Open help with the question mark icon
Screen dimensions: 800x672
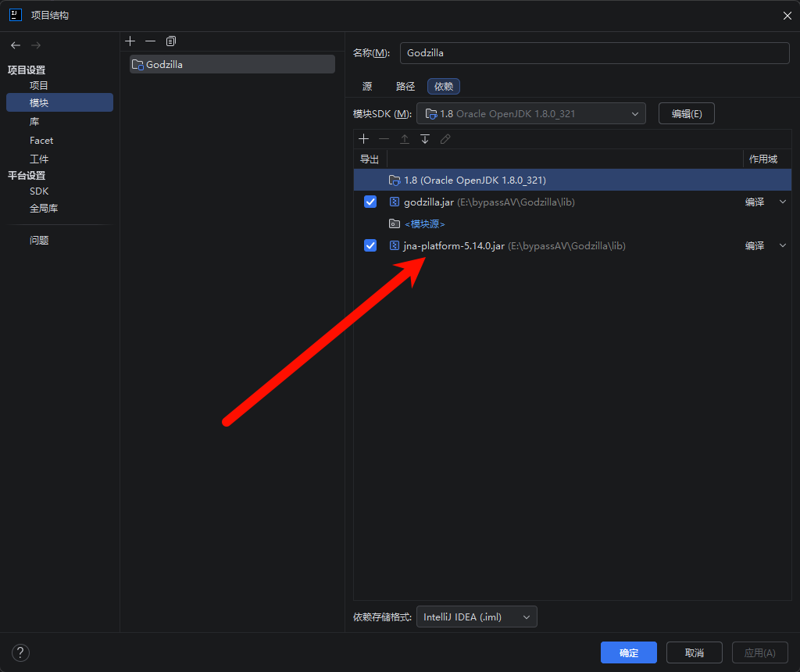click(x=20, y=652)
